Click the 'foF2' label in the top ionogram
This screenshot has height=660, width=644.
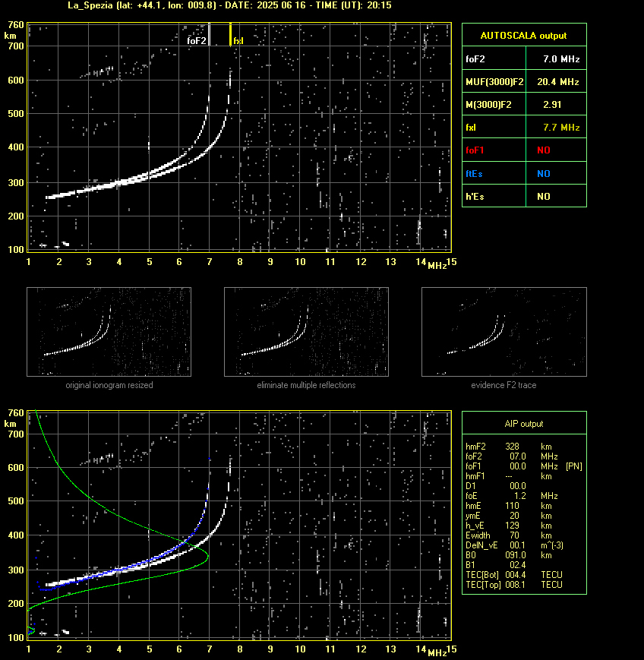(197, 41)
